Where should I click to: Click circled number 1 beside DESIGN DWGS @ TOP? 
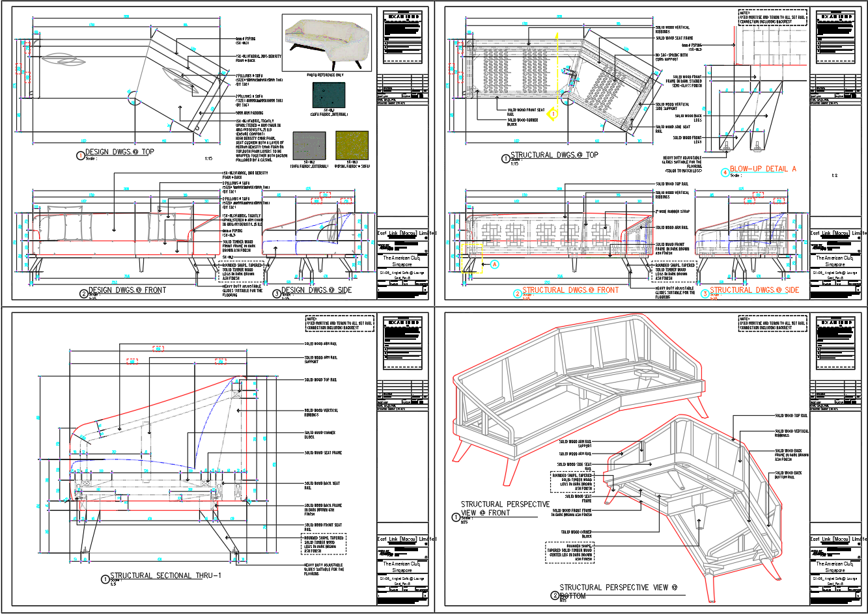(x=81, y=156)
